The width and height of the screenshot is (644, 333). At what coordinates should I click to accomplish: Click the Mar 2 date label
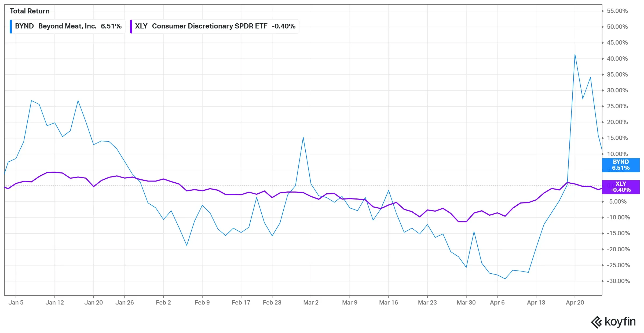coord(311,302)
